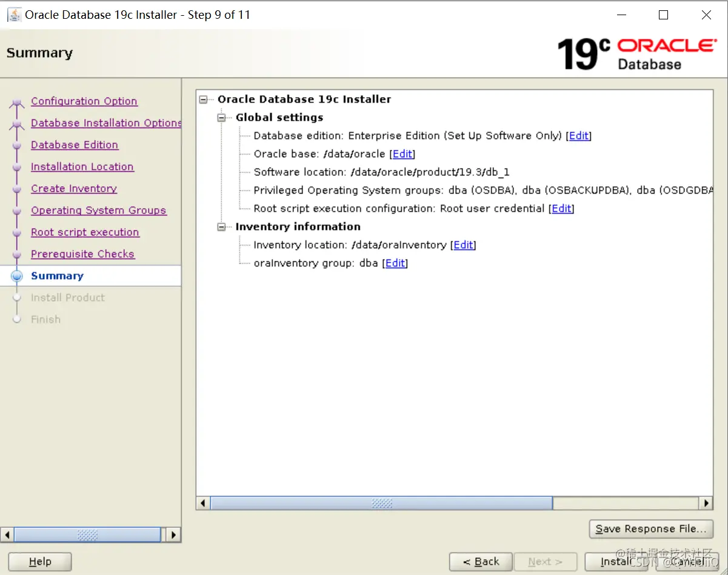Edit the Database edition setting
The image size is (728, 575).
pos(579,136)
